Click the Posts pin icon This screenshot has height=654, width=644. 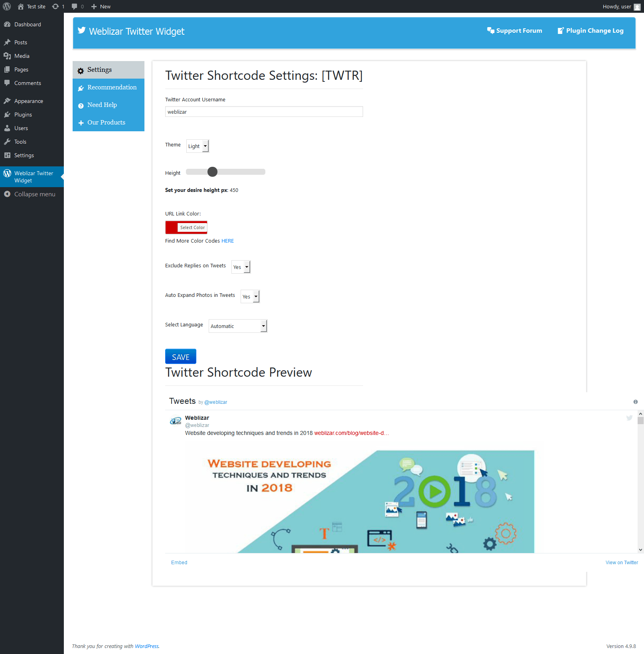[7, 42]
